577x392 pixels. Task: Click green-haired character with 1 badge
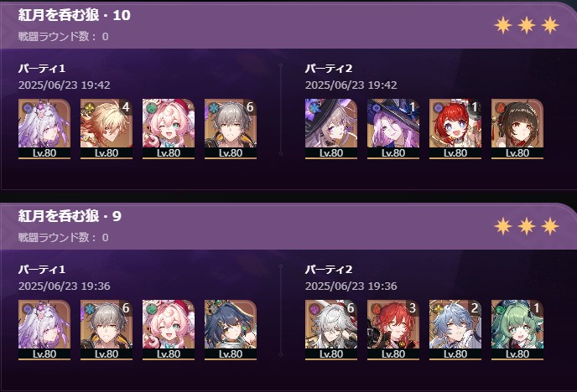pos(517,329)
